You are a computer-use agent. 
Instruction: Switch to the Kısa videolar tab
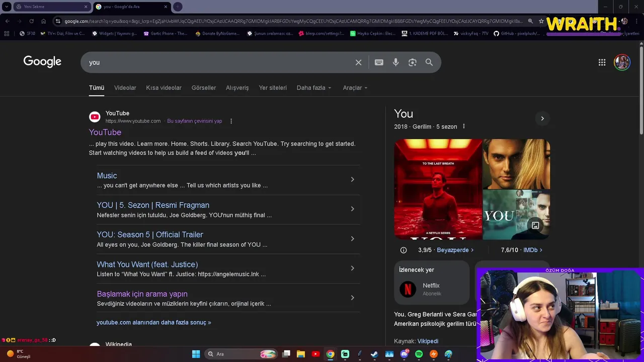(x=164, y=87)
